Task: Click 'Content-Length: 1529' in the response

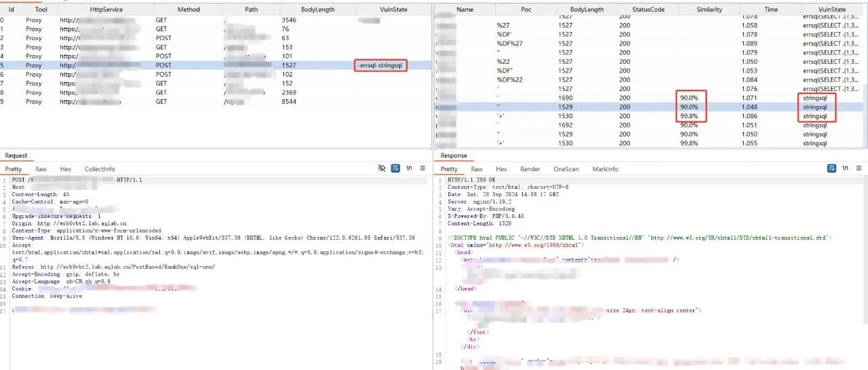Action: pyautogui.click(x=479, y=223)
